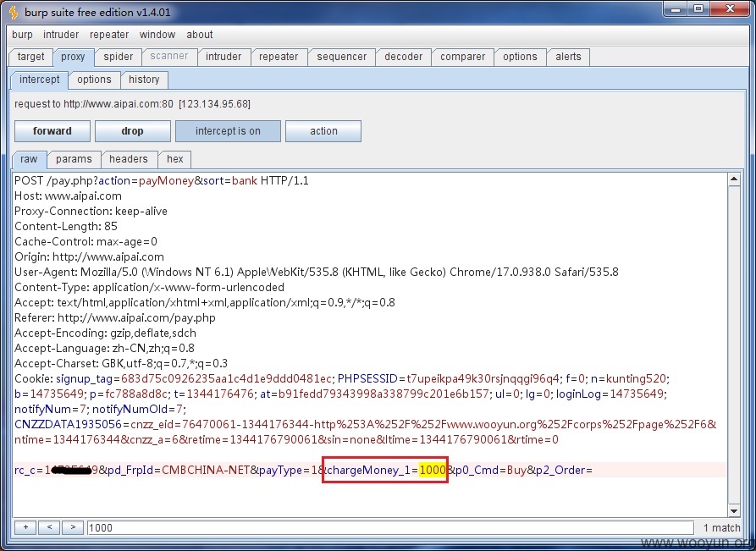The height and width of the screenshot is (551, 756).
Task: Click the Accept-Encoding header line
Action: click(x=105, y=333)
